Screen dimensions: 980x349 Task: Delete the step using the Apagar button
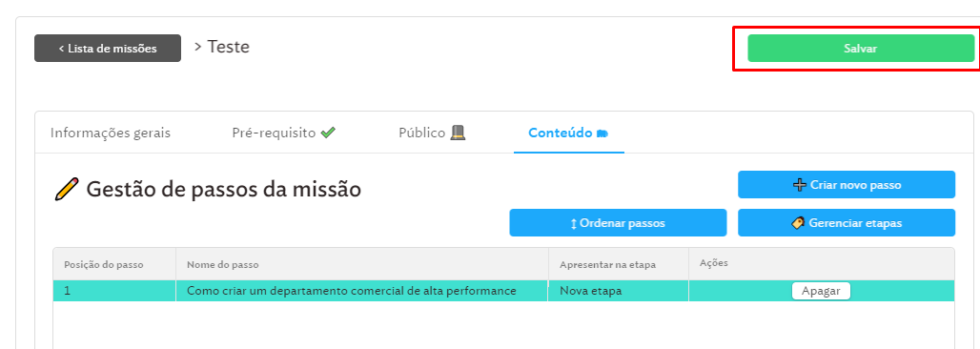(821, 291)
